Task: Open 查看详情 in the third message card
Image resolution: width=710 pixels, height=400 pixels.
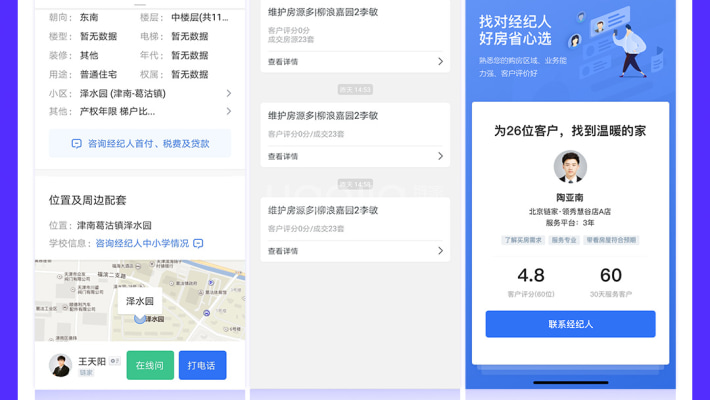Action: pos(283,251)
